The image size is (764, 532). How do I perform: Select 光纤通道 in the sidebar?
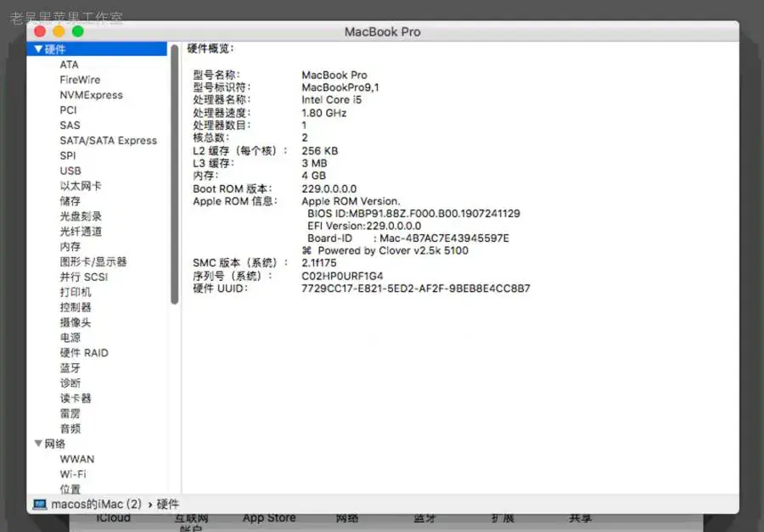pos(81,231)
